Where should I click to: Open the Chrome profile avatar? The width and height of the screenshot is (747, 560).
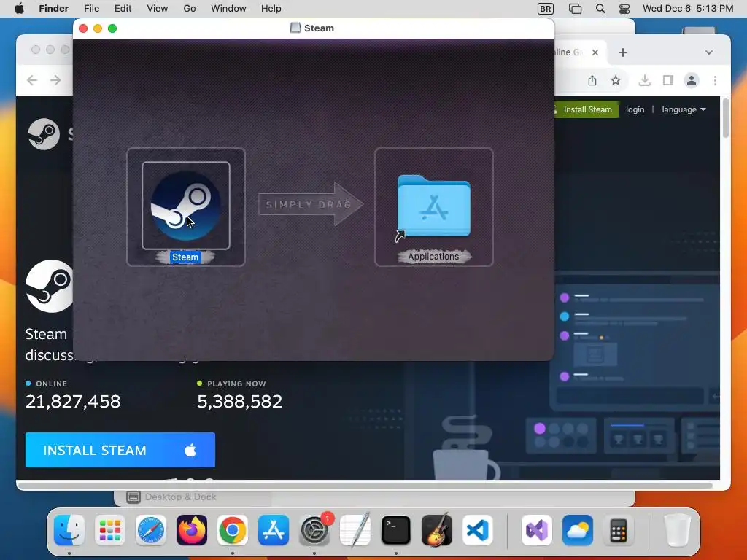(x=692, y=80)
